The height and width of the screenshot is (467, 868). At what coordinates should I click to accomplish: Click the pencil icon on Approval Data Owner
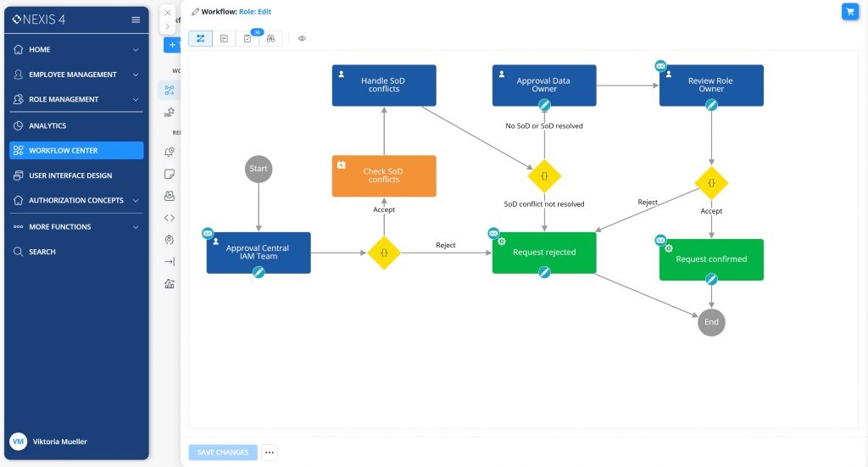tap(545, 105)
